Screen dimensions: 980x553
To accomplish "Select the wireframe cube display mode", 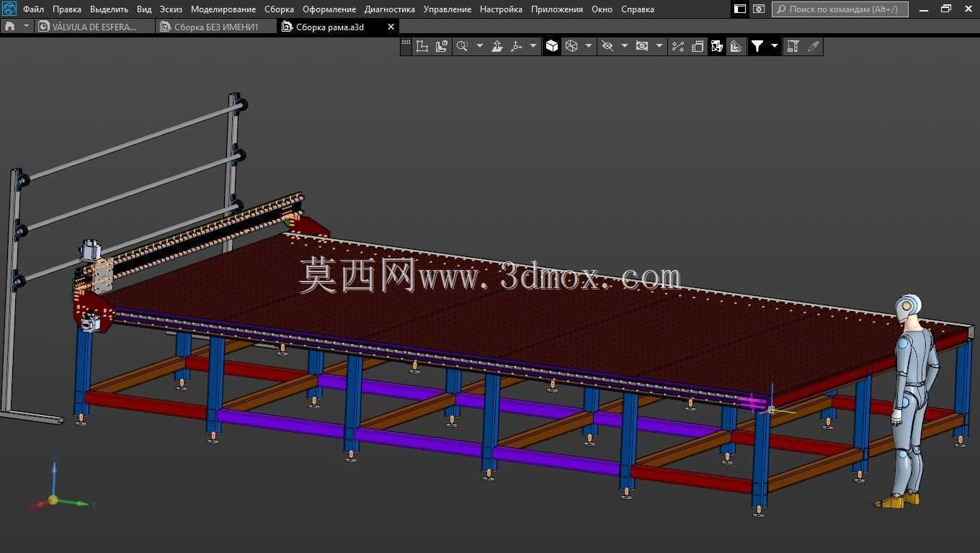I will click(571, 46).
